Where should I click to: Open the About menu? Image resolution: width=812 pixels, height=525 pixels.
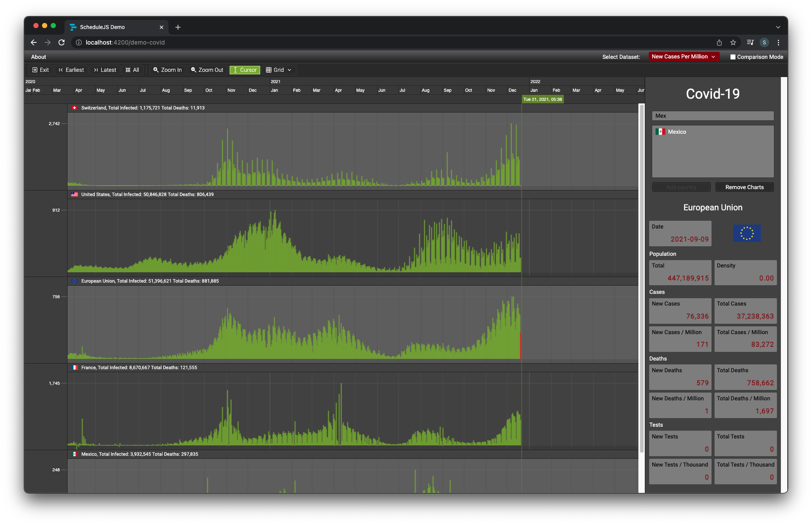pyautogui.click(x=39, y=57)
